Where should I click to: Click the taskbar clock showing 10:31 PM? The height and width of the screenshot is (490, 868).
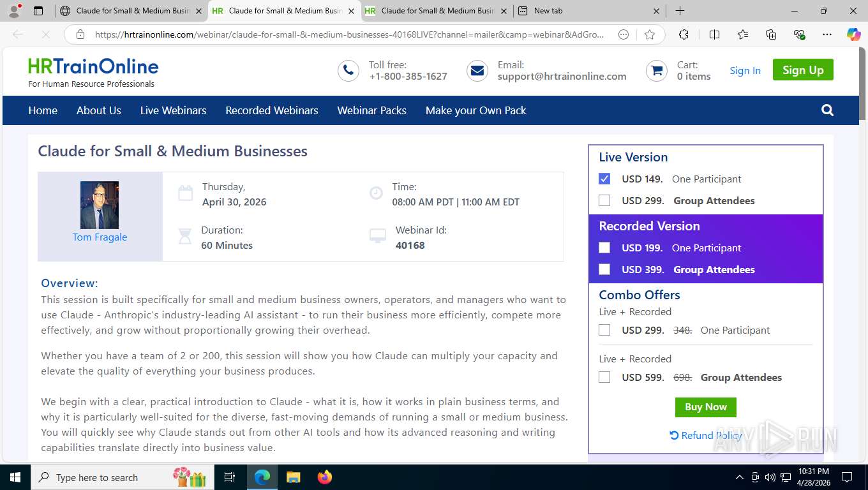[x=814, y=477]
